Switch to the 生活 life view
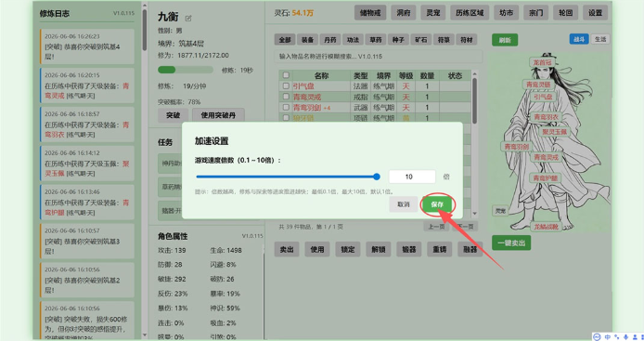 [x=600, y=39]
